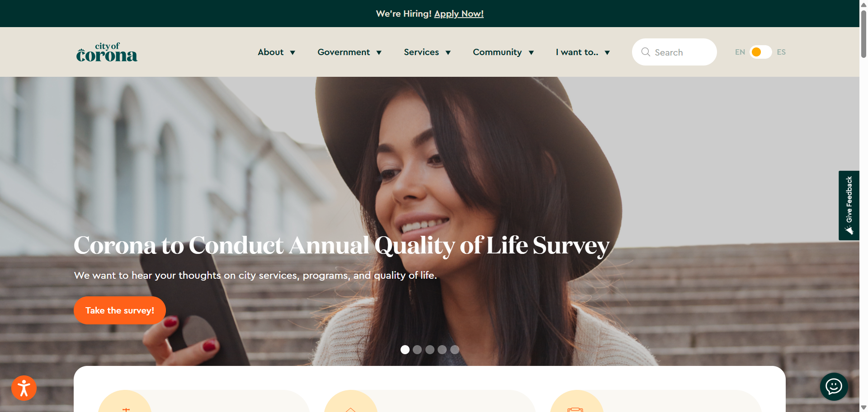Go to the second carousel slide dot

coord(417,350)
